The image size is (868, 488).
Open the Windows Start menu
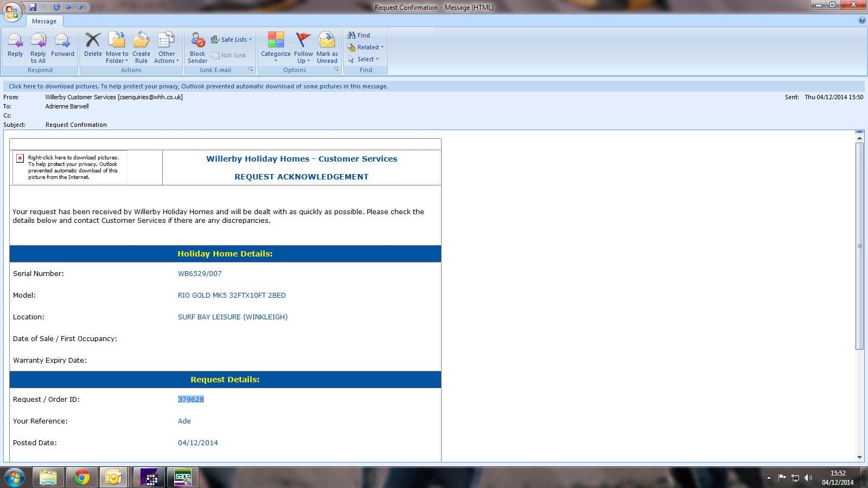point(14,477)
